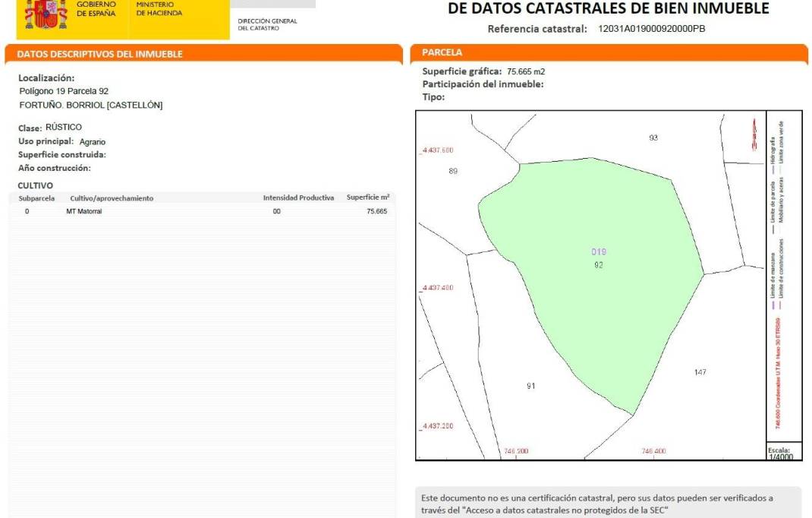Click 'Superficie construida:' label
Image resolution: width=812 pixels, height=518 pixels.
61,154
